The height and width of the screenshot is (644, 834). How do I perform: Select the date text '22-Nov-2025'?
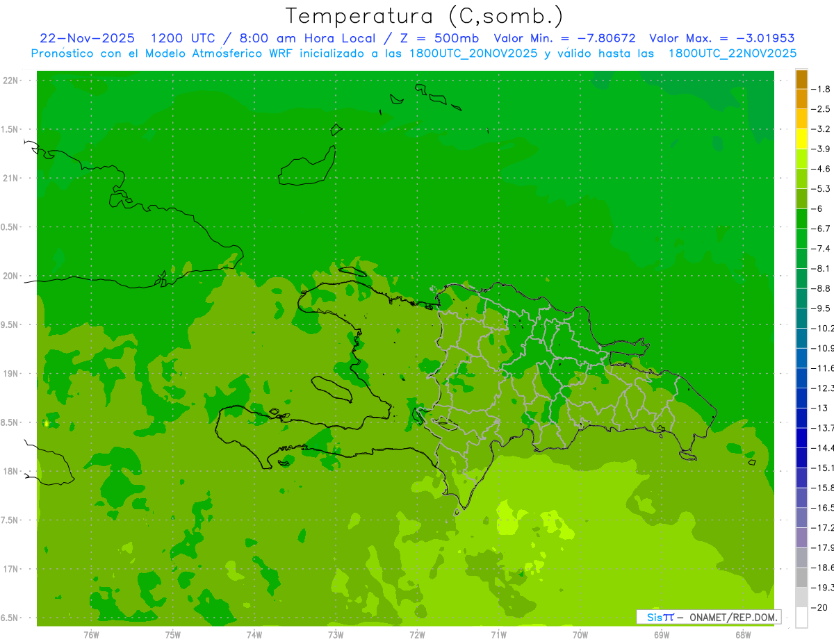coord(88,38)
